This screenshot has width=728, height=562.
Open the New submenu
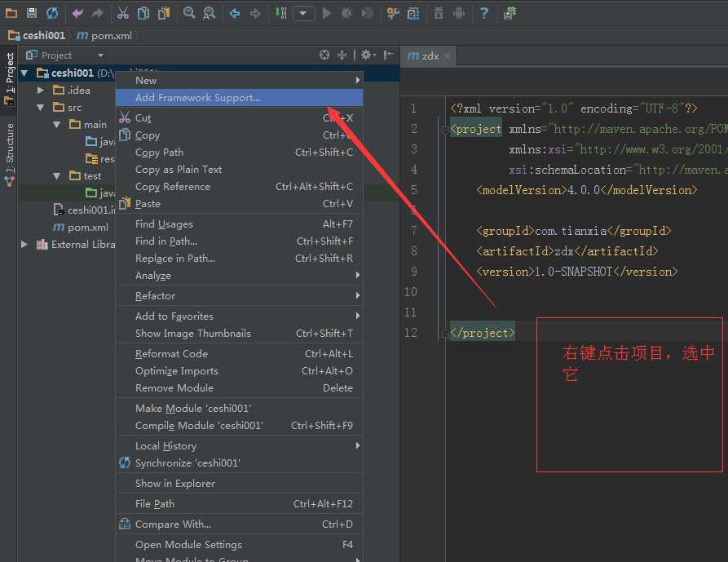(x=239, y=81)
